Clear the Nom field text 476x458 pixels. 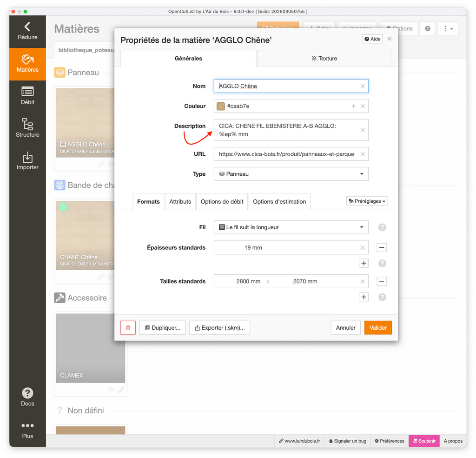(363, 86)
